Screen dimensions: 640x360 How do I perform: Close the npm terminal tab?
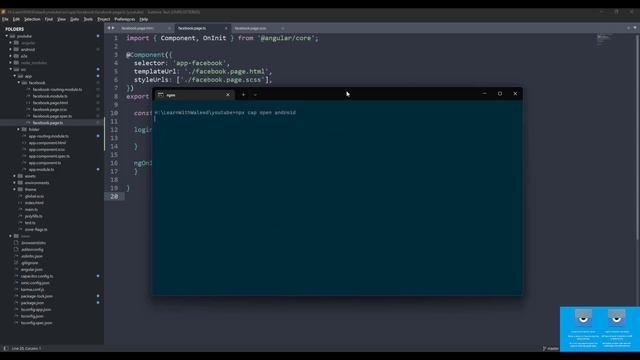tap(228, 95)
